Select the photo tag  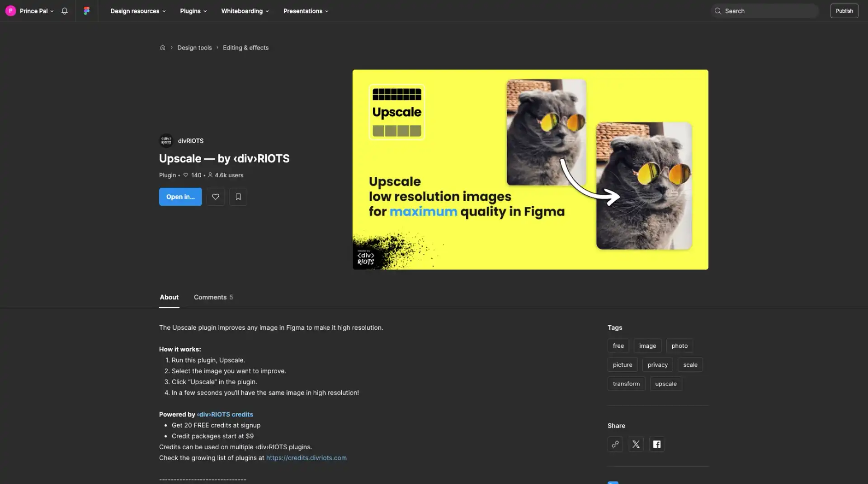pyautogui.click(x=679, y=346)
